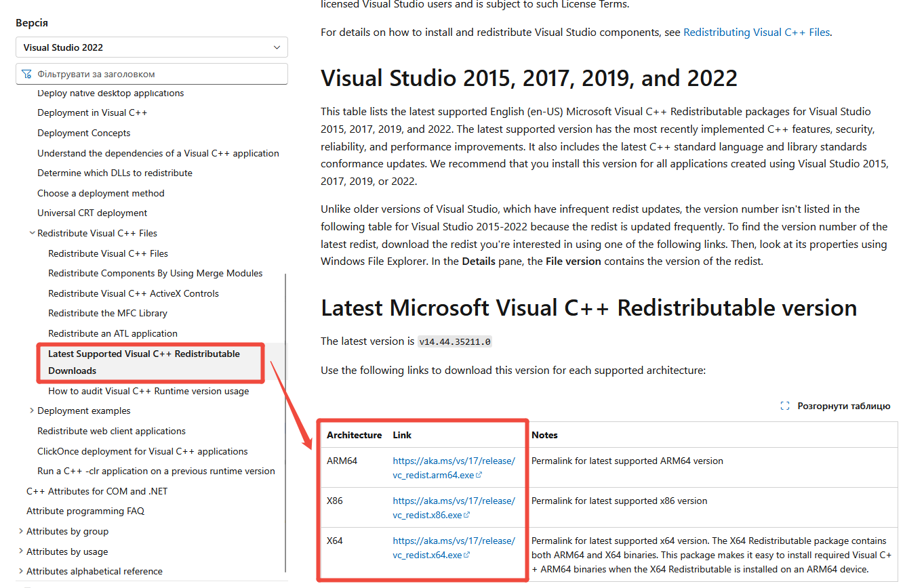The height and width of the screenshot is (588, 924).
Task: Expand Attributes alphabetical reference node
Action: click(21, 571)
